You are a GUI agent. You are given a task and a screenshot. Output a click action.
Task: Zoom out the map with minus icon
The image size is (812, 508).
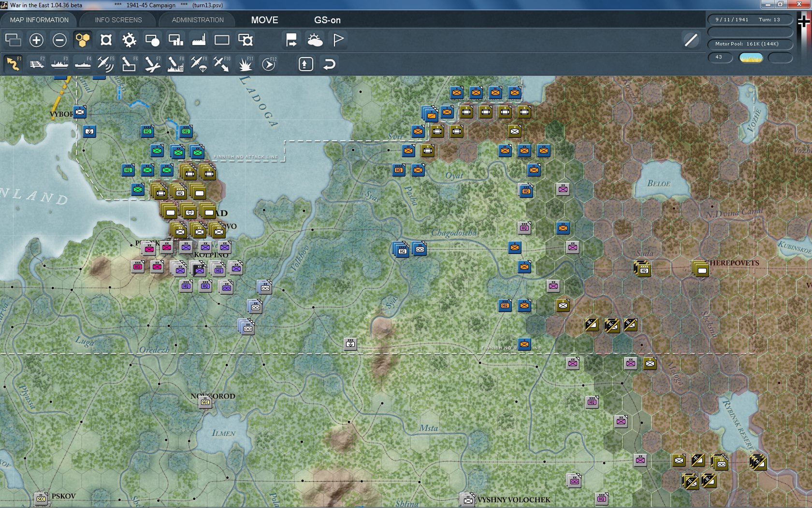[x=59, y=40]
